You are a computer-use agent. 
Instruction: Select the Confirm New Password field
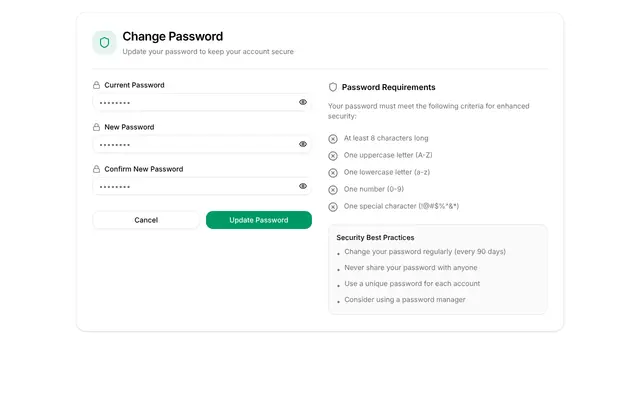pyautogui.click(x=202, y=186)
